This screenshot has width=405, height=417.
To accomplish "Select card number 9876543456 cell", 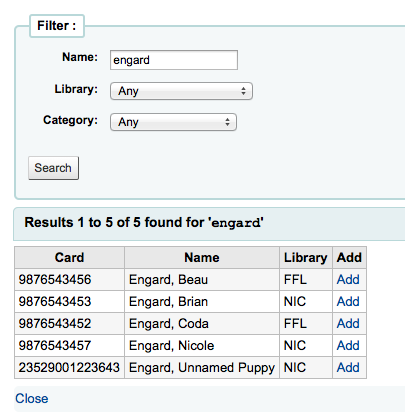I will [x=69, y=280].
